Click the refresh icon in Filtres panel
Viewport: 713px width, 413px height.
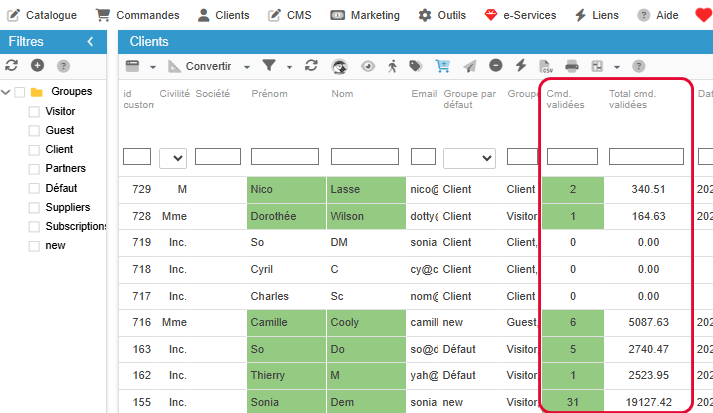(11, 65)
